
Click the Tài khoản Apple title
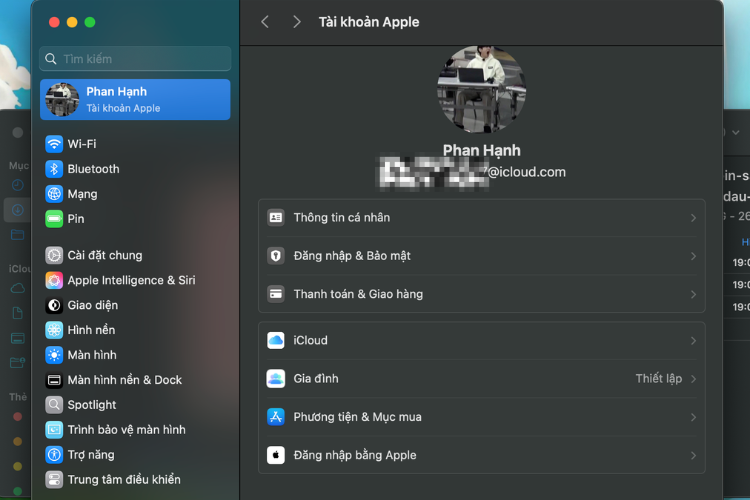click(x=369, y=22)
